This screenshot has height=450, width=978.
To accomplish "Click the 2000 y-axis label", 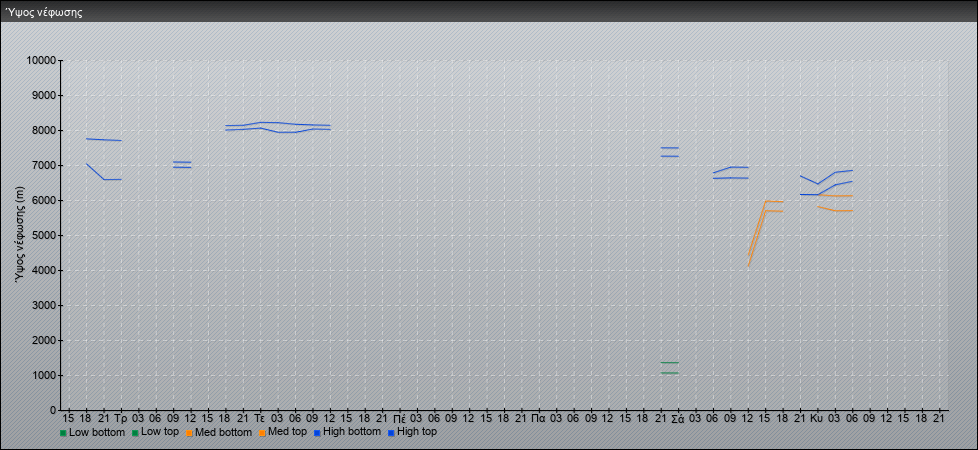I will pyautogui.click(x=44, y=340).
